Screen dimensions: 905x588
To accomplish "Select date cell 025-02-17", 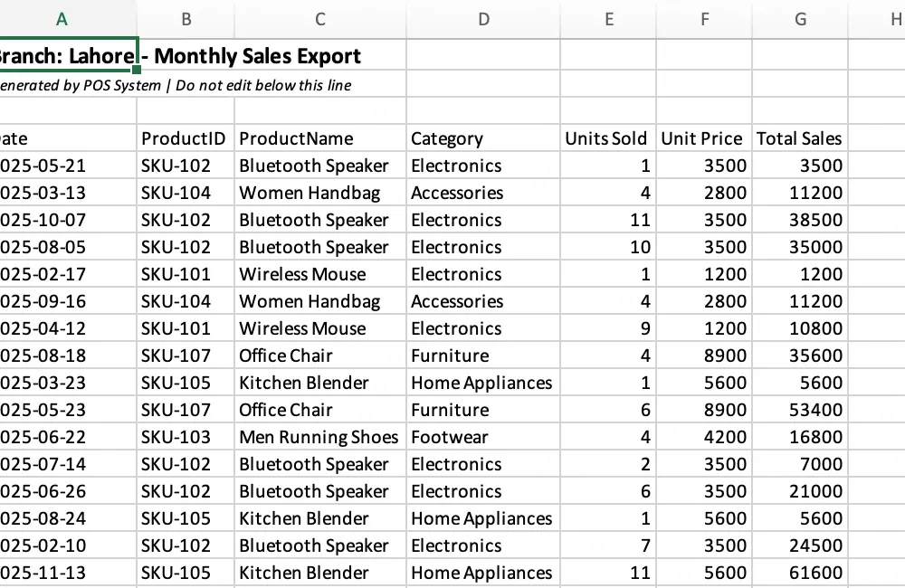I will 68,274.
